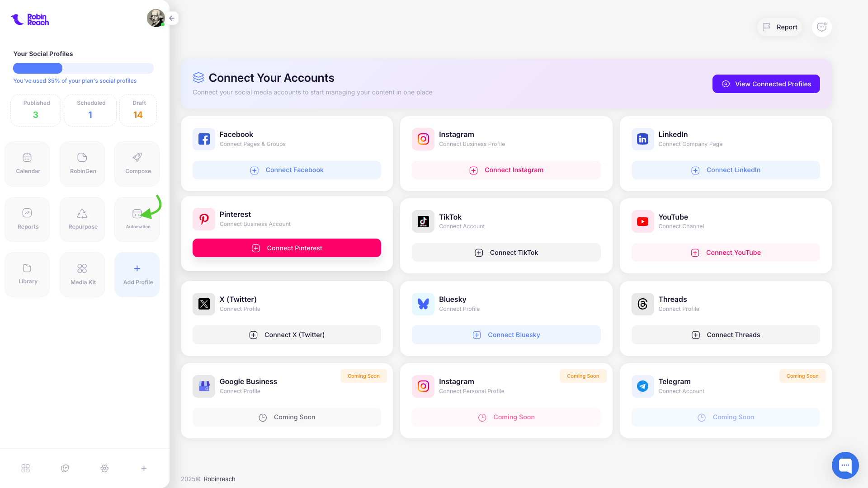Open the live chat bubble widget
Image resolution: width=868 pixels, height=488 pixels.
(845, 465)
